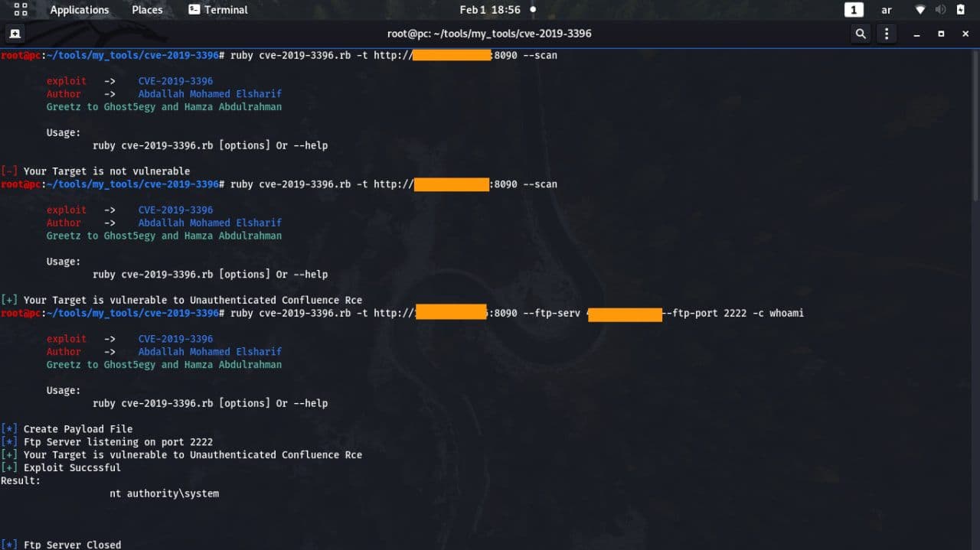Click the terminal search magnifier icon
The width and height of the screenshot is (980, 550).
point(861,34)
